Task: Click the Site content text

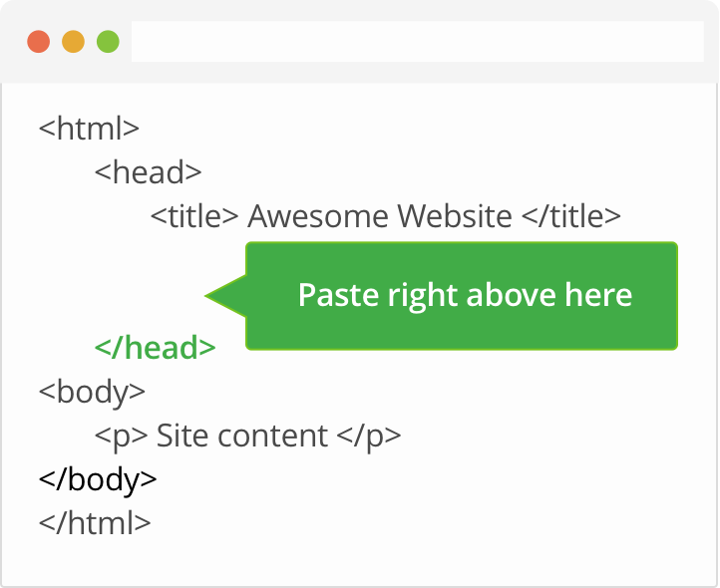Action: (x=242, y=436)
